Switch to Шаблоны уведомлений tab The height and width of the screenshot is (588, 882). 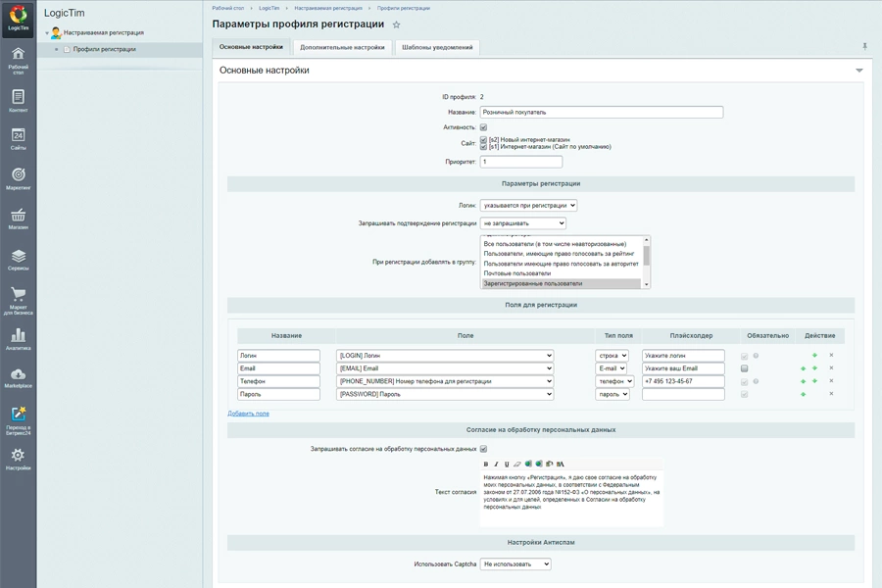coord(437,47)
